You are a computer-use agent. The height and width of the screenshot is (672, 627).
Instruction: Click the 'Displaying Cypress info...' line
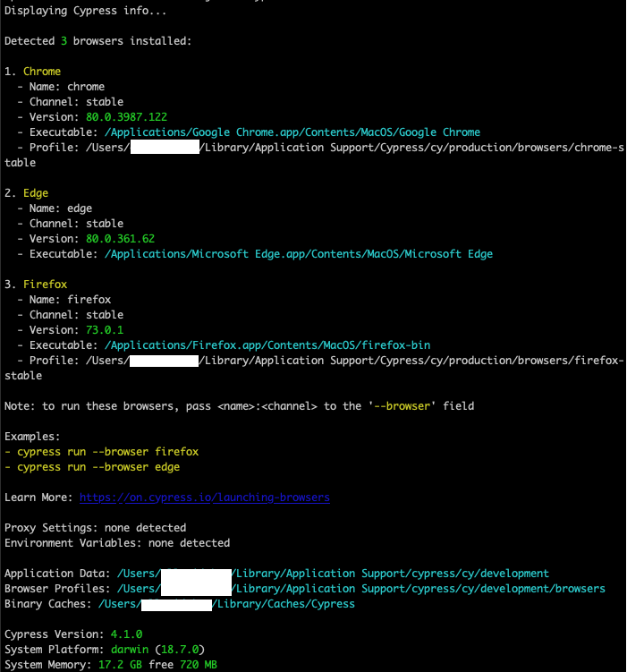[x=86, y=10]
